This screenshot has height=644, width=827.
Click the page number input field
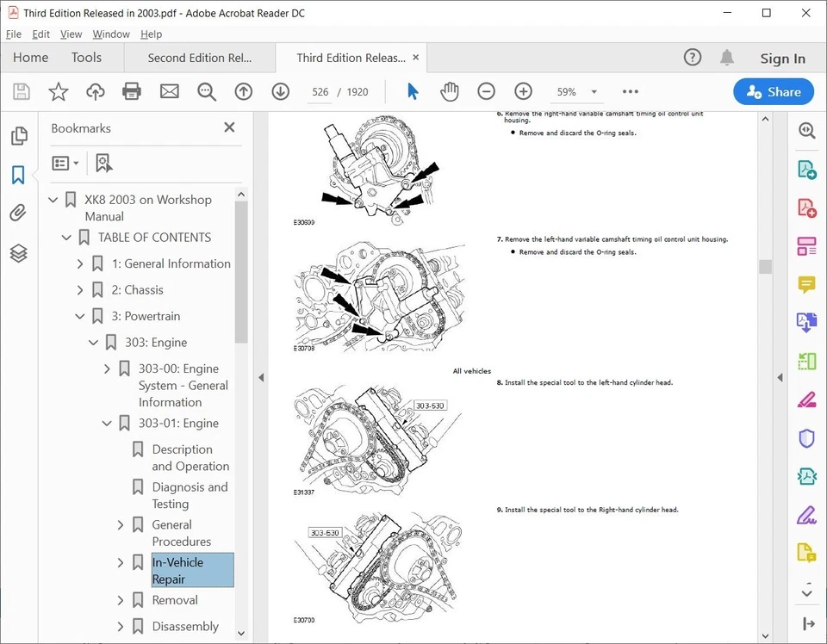point(320,92)
